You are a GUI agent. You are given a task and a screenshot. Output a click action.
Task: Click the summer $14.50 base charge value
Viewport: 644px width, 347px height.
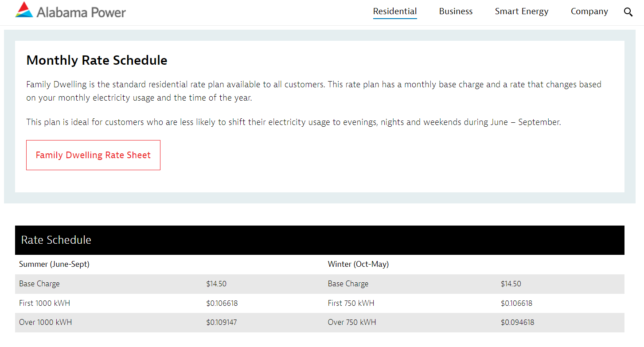point(216,284)
